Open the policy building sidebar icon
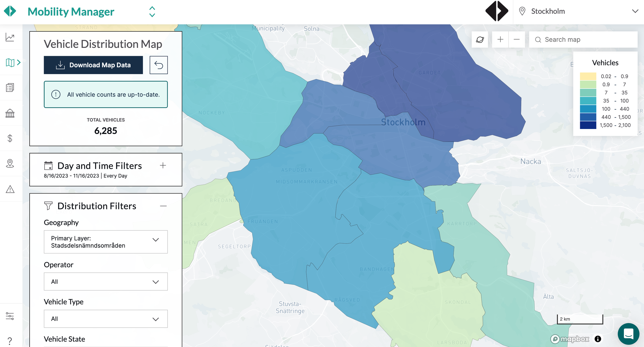This screenshot has height=347, width=644. 10,113
